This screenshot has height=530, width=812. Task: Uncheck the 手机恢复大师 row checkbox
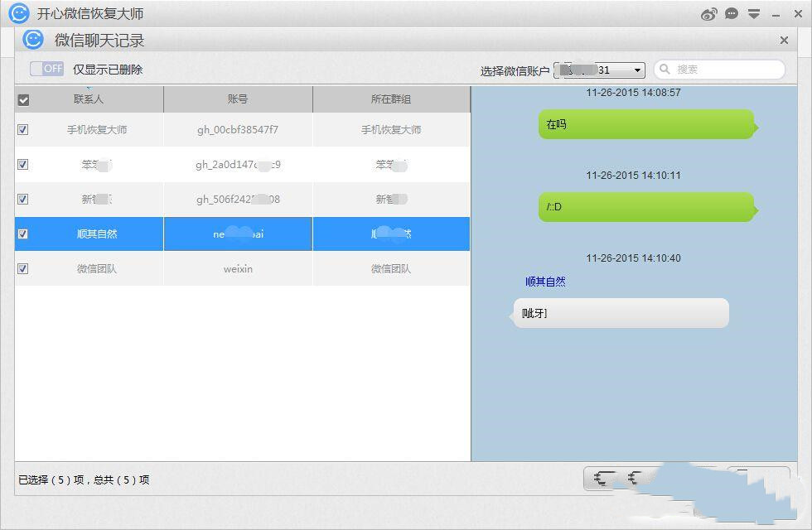(23, 129)
